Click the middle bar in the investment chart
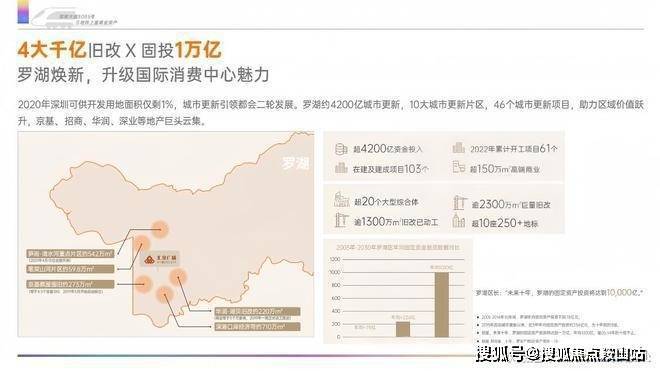660x371 pixels. [403, 329]
